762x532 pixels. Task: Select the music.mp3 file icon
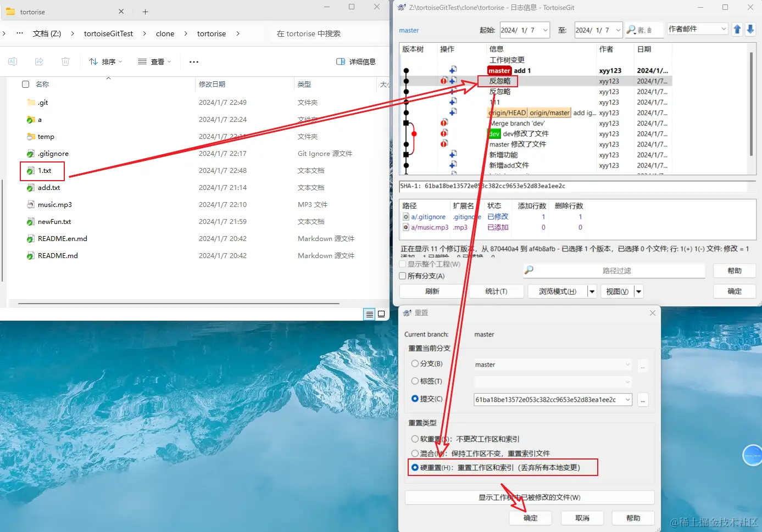(31, 204)
